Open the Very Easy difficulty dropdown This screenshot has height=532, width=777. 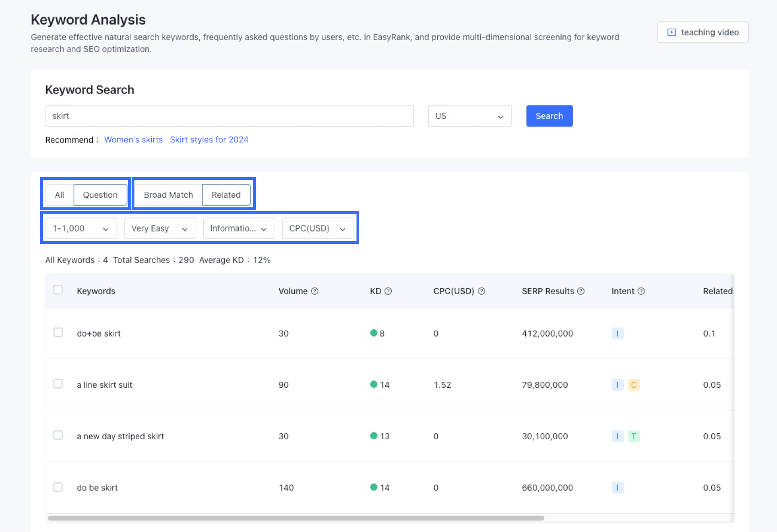pos(160,228)
